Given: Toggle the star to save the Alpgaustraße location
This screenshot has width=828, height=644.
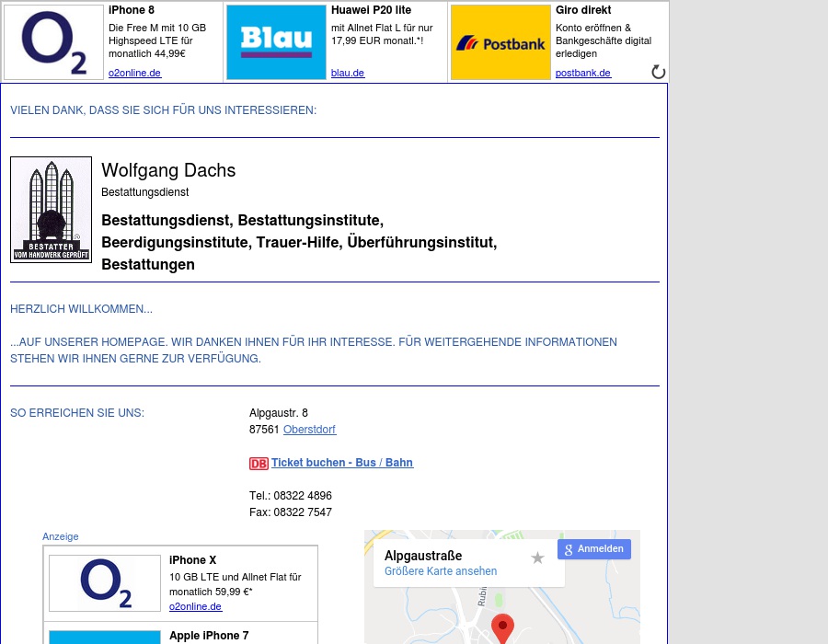Looking at the screenshot, I should pyautogui.click(x=537, y=557).
